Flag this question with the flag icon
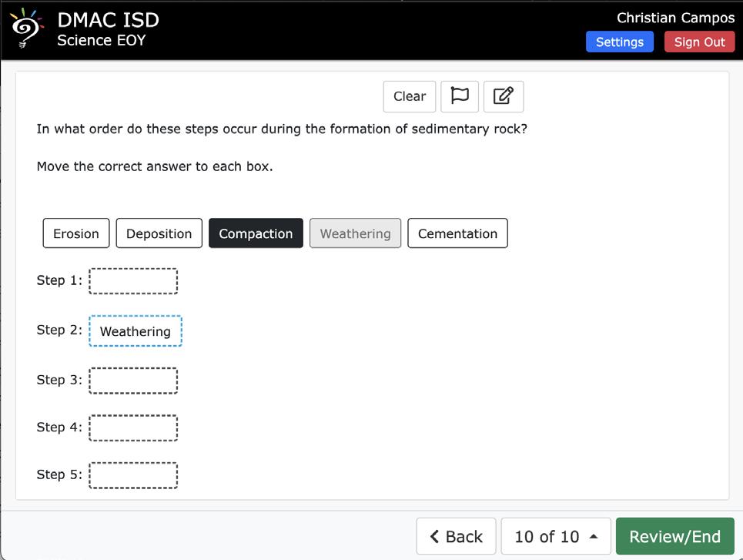This screenshot has width=743, height=560. tap(459, 96)
